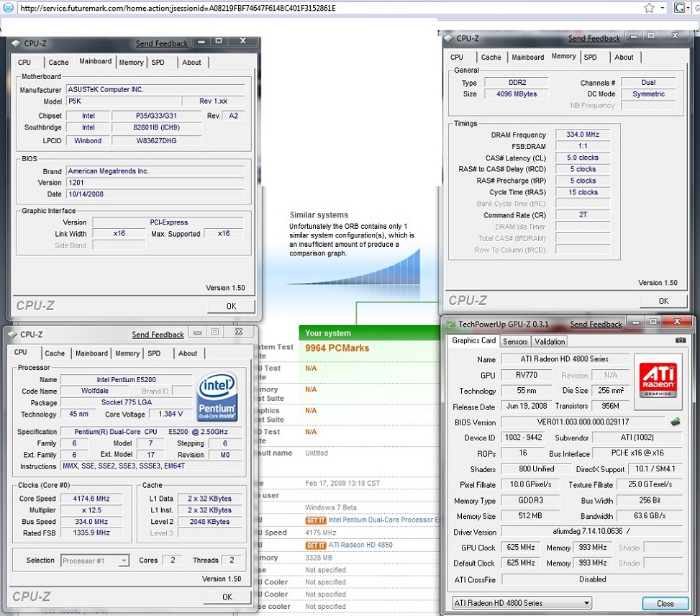Click the GET IT badge beside ATI Radeon
Image resolution: width=700 pixels, height=616 pixels.
316,545
